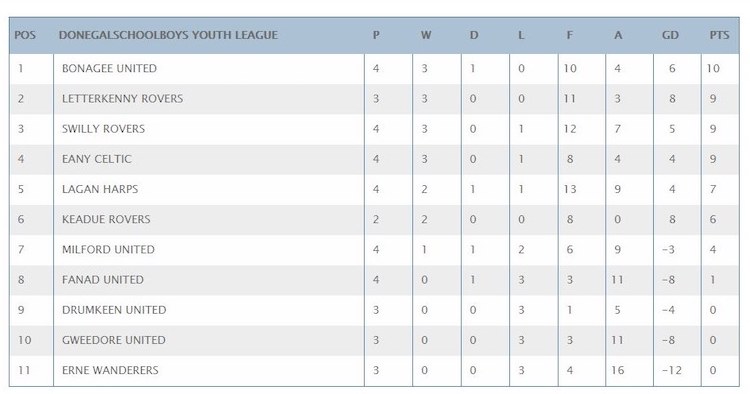The width and height of the screenshot is (750, 394).
Task: Click the PTS column header
Action: [719, 35]
